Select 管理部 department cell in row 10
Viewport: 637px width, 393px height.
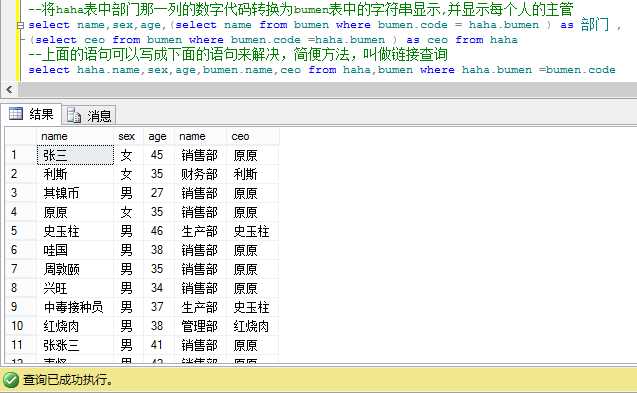pyautogui.click(x=200, y=326)
